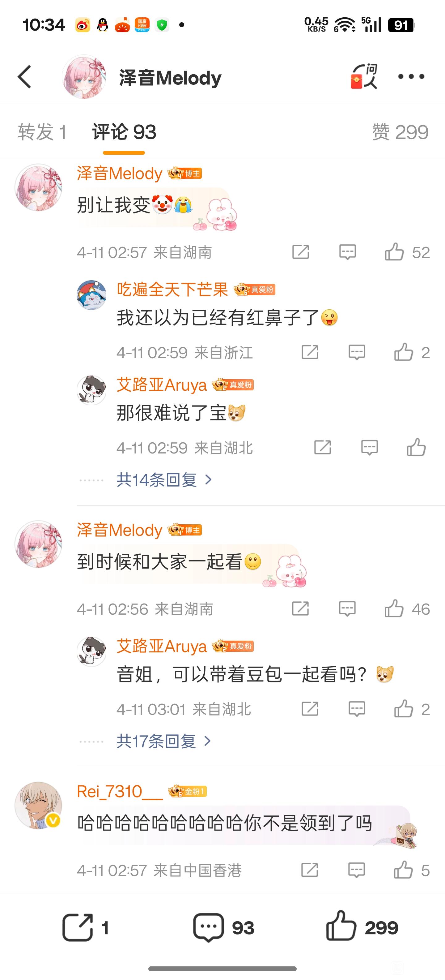This screenshot has height=980, width=445.
Task: Switch to 转发 1 tab
Action: pyautogui.click(x=43, y=132)
